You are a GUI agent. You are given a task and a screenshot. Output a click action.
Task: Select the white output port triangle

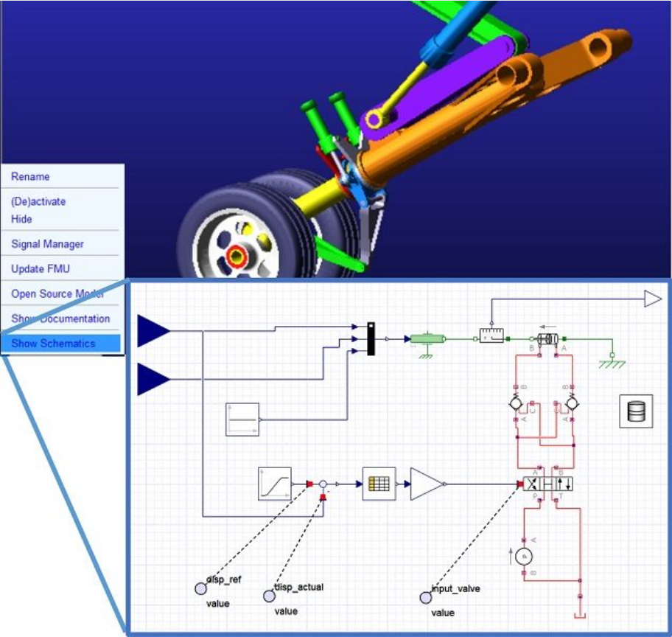[x=653, y=299]
